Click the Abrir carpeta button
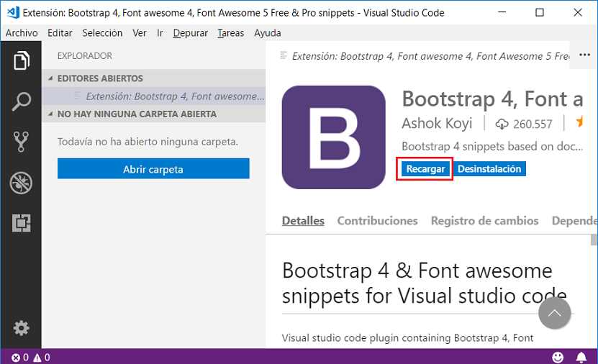Image resolution: width=598 pixels, height=364 pixels. (153, 169)
